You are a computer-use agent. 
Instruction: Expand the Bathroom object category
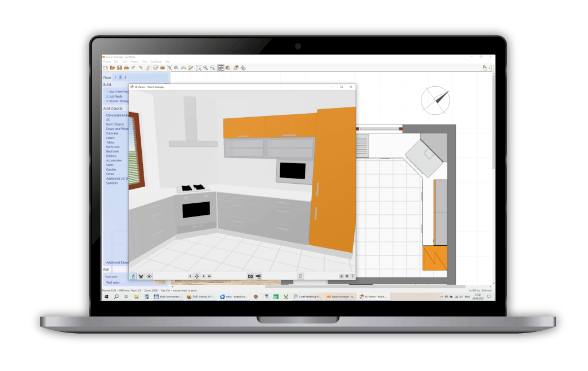pos(113,146)
